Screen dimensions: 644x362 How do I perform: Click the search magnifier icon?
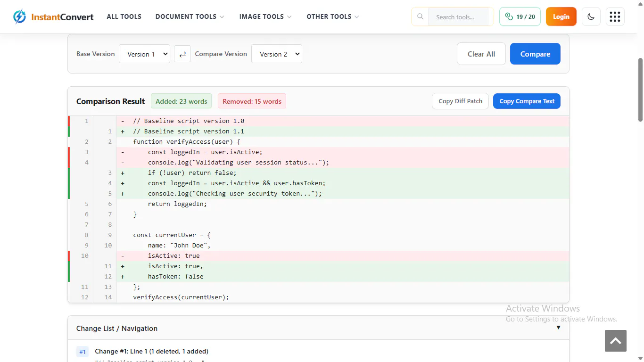pos(420,16)
